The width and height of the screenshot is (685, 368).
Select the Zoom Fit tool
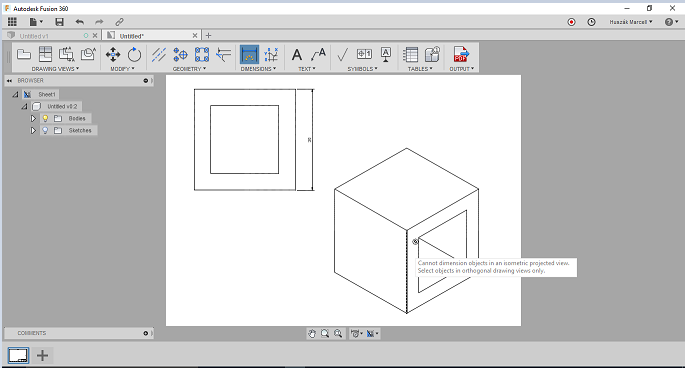coord(338,334)
